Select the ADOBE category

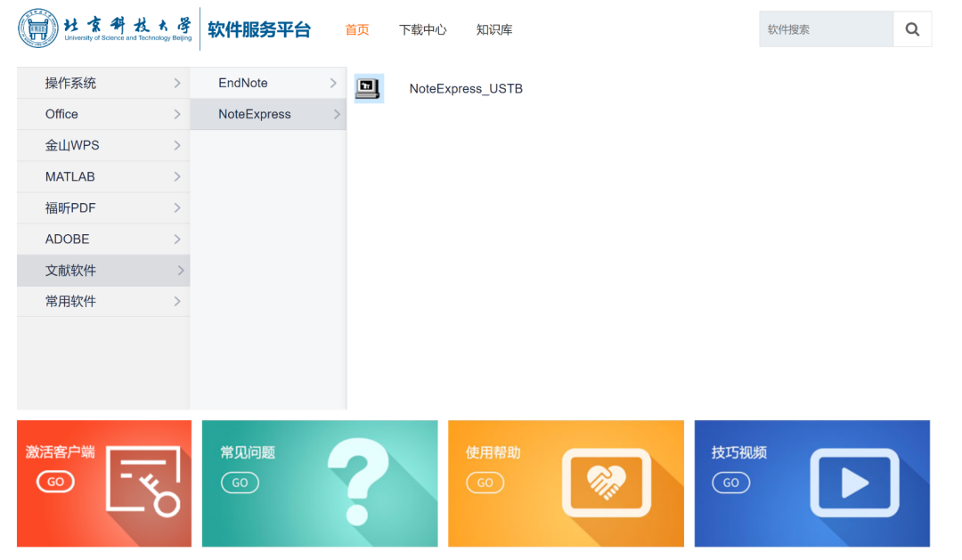[103, 239]
